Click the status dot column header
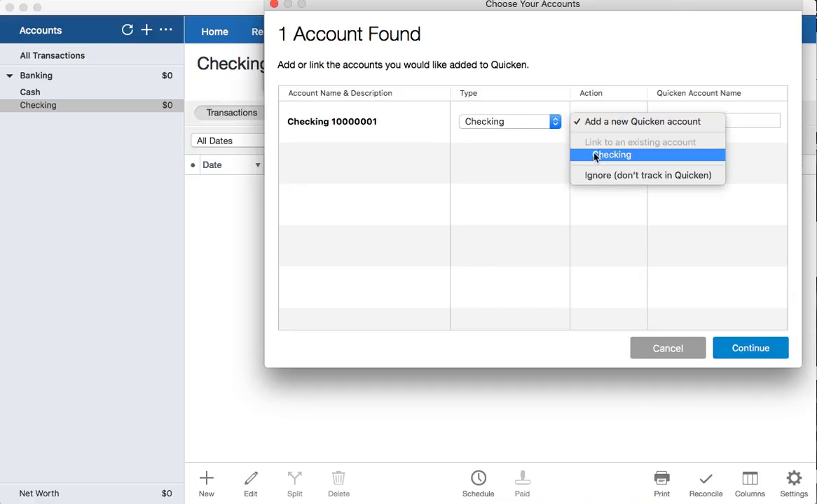Screen dimensions: 817x504 [x=193, y=165]
